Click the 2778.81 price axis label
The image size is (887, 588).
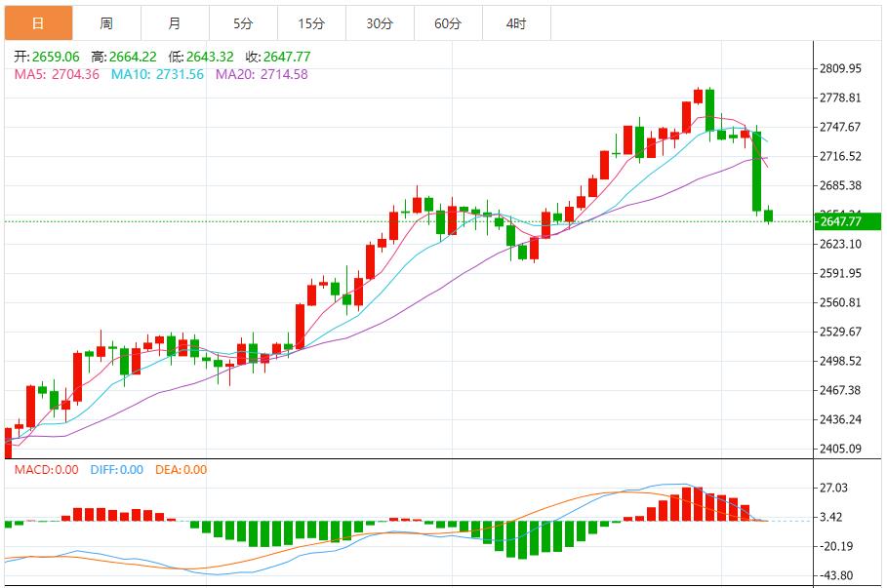point(840,98)
